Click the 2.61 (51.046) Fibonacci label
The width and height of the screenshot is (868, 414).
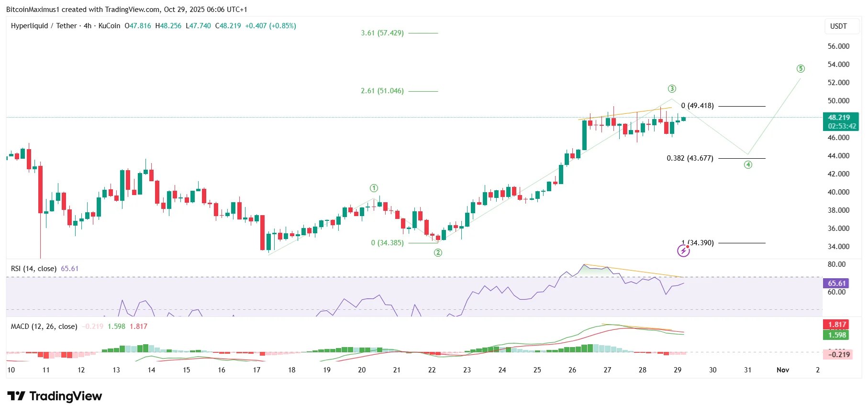(382, 91)
